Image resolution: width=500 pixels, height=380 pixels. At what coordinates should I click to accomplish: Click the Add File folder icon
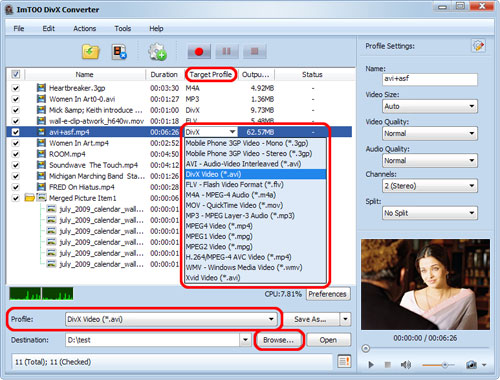pos(91,52)
